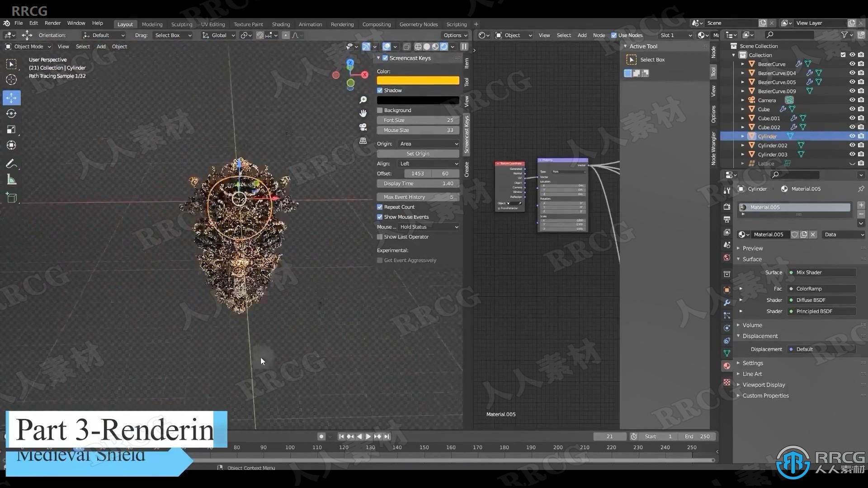Select the Move tool icon

(11, 97)
